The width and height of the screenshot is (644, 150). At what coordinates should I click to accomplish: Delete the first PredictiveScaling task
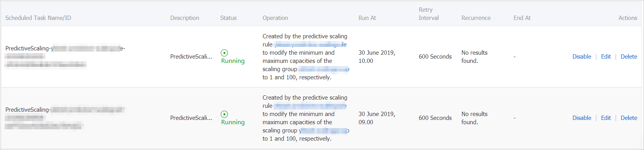point(629,57)
